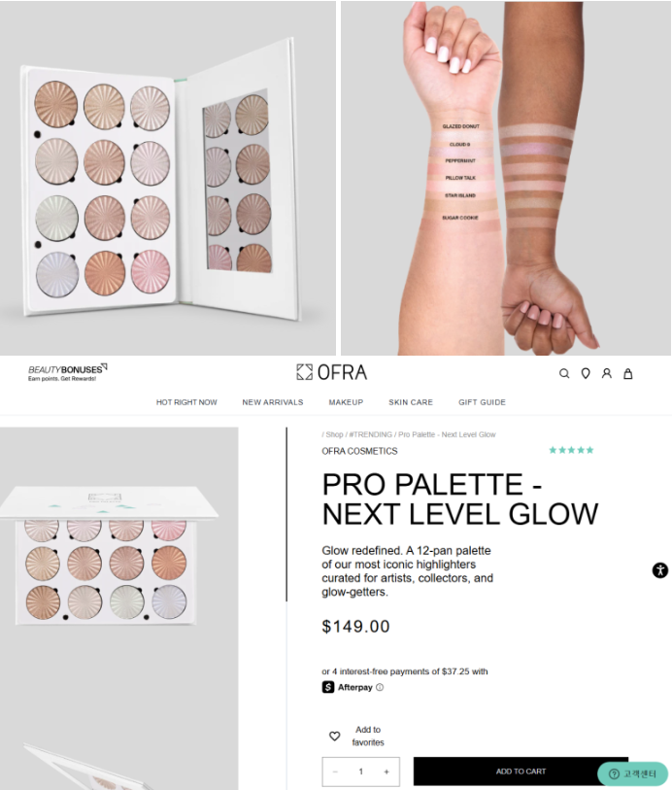The image size is (672, 790).
Task: Open the arm swatches product image
Action: 506,178
